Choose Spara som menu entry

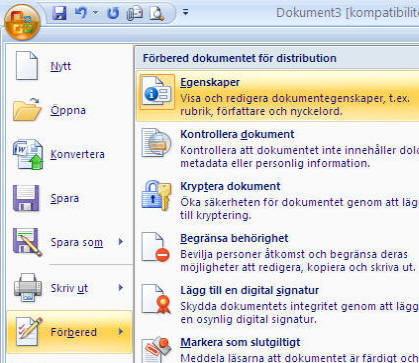pos(76,242)
